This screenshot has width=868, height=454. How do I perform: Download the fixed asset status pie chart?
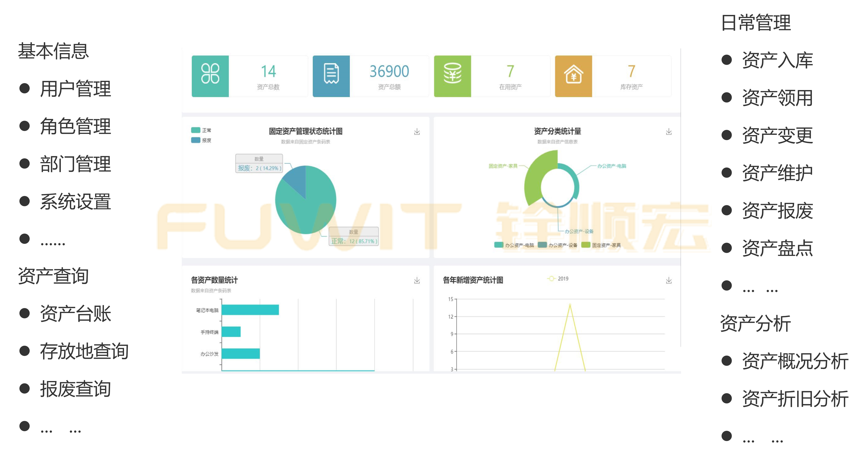click(417, 132)
